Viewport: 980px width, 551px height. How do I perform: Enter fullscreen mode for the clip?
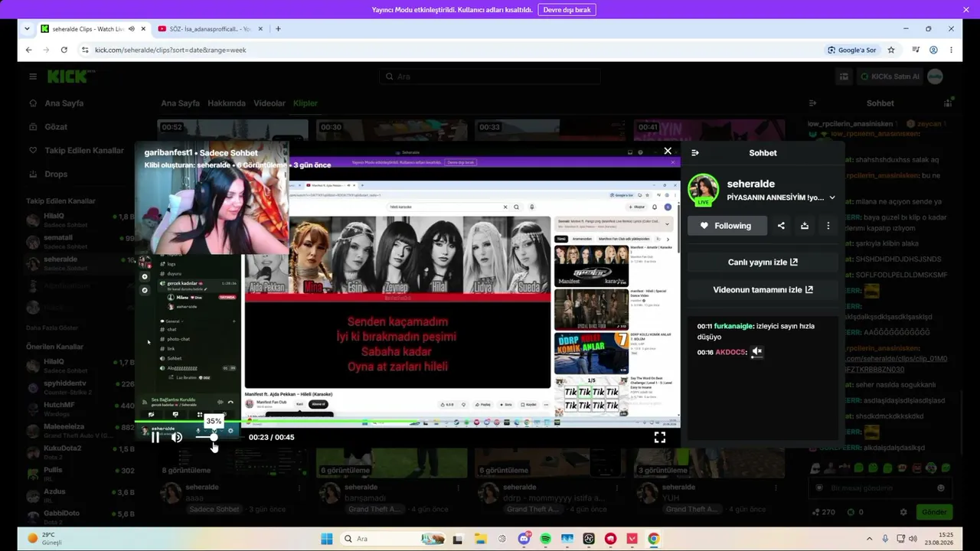(x=660, y=437)
